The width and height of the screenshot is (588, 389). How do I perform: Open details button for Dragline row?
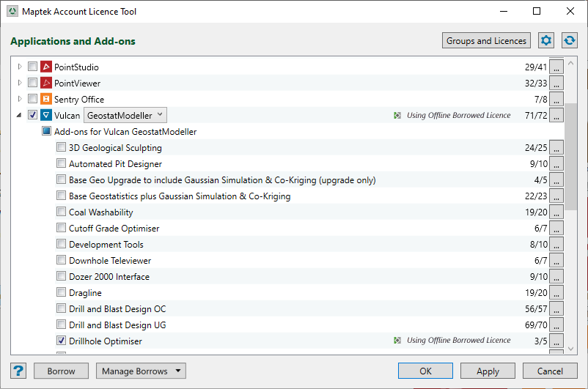point(556,293)
